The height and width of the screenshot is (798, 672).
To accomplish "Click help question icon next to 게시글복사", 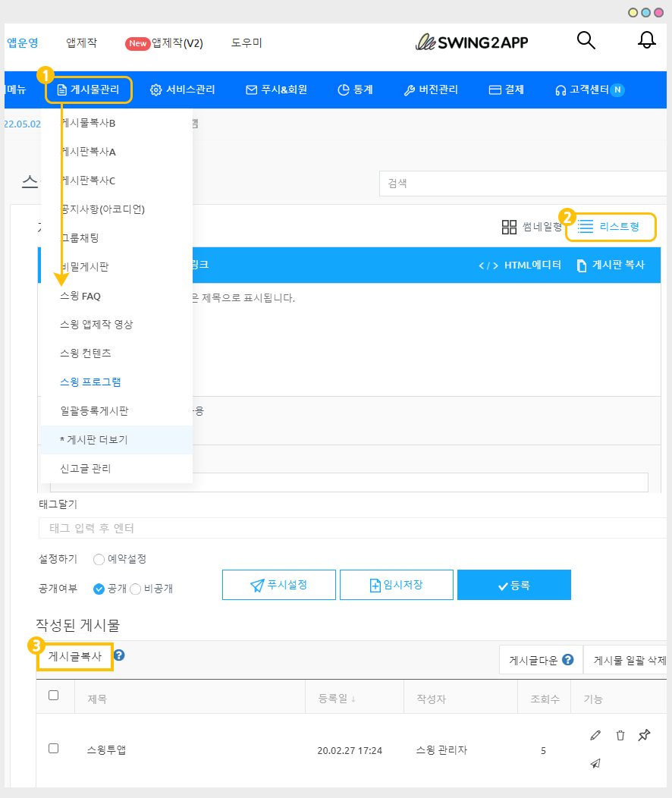I will tap(119, 655).
